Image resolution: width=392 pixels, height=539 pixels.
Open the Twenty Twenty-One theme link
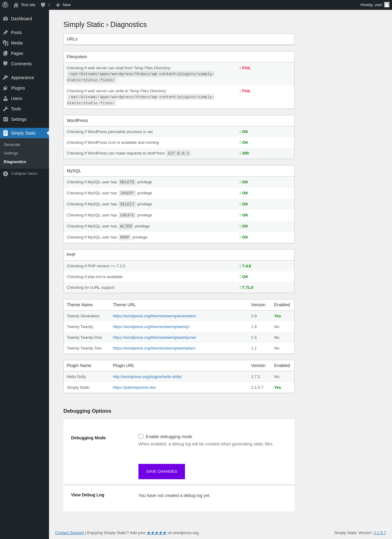(154, 338)
